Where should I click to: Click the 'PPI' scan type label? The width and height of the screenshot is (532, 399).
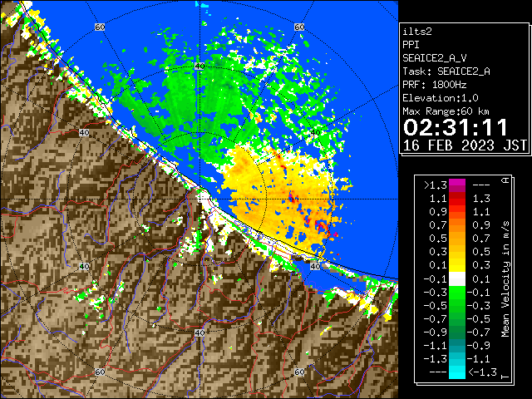coord(411,45)
